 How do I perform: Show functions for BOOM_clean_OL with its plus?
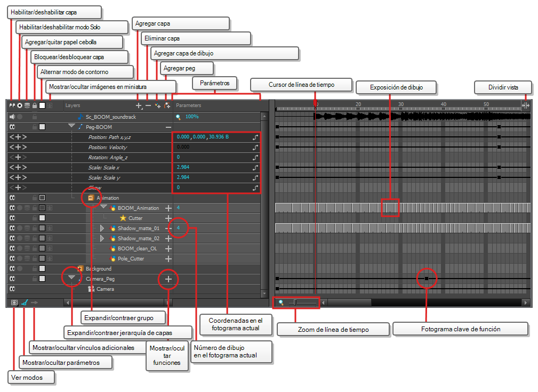click(168, 248)
